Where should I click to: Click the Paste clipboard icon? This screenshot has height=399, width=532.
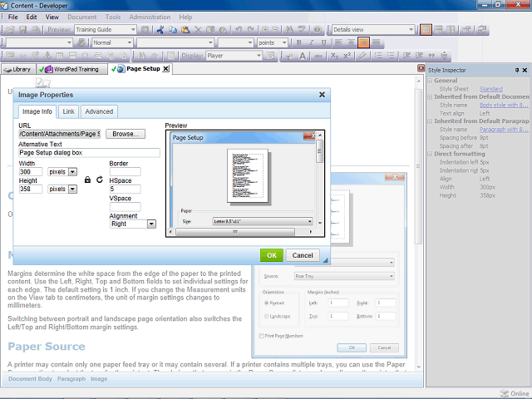point(185,30)
